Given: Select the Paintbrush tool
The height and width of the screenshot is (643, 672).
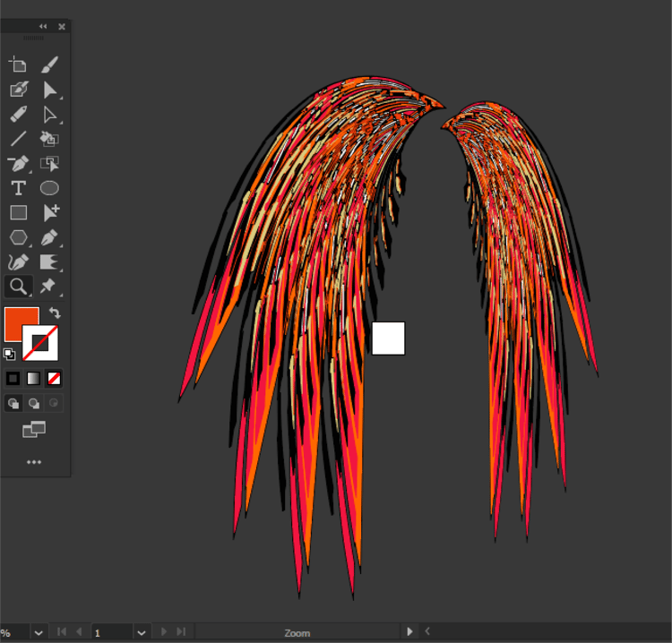Looking at the screenshot, I should (x=49, y=64).
